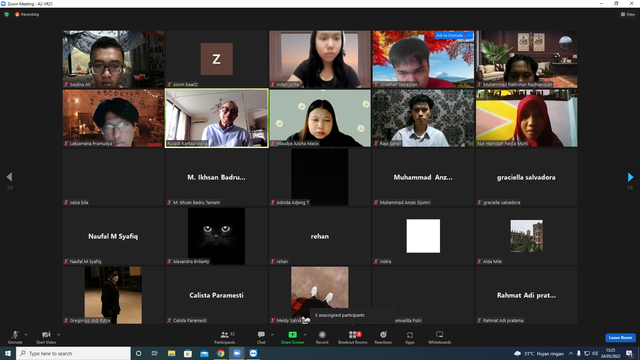The width and height of the screenshot is (640, 360).
Task: Select Alexandra Brilianty's cat avatar tile
Action: 217,236
